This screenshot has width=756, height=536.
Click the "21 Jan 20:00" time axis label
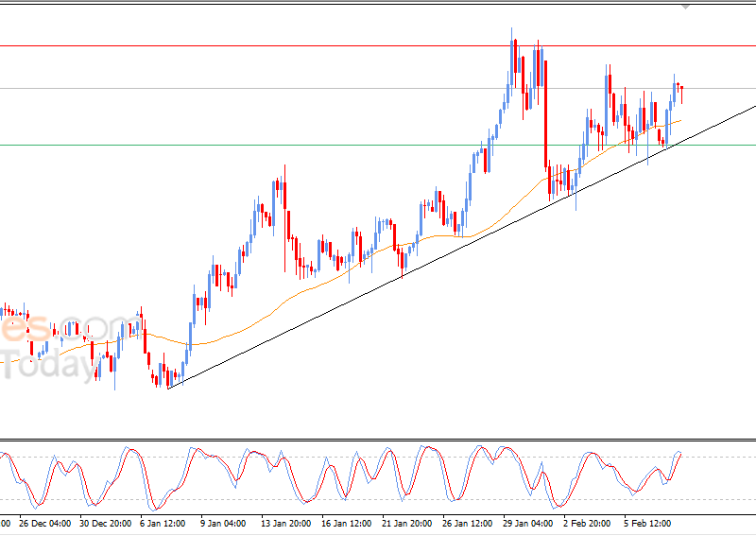tap(408, 522)
